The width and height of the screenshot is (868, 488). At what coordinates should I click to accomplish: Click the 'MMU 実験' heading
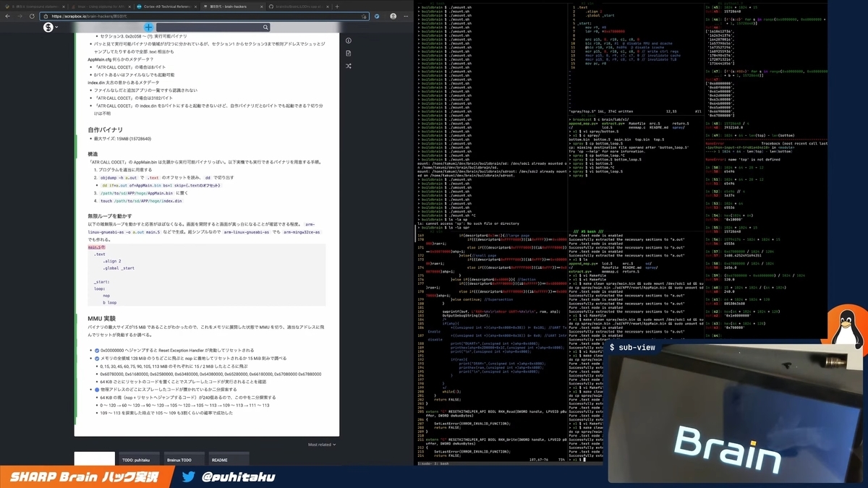(101, 318)
